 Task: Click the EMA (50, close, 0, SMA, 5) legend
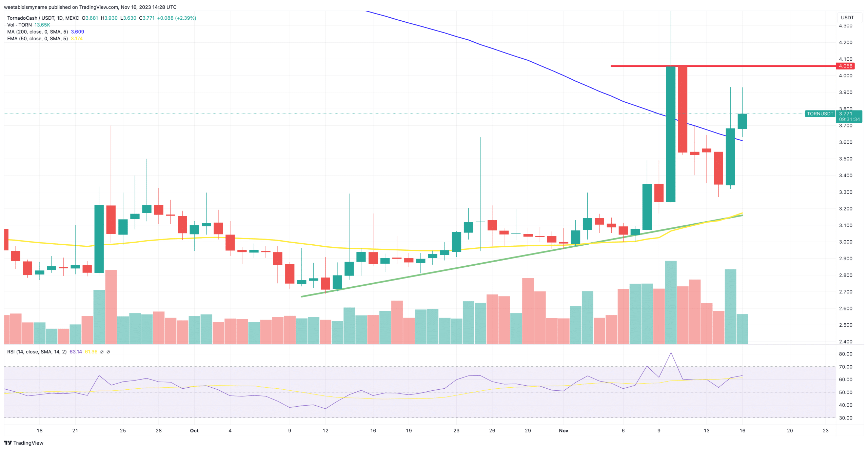coord(37,39)
